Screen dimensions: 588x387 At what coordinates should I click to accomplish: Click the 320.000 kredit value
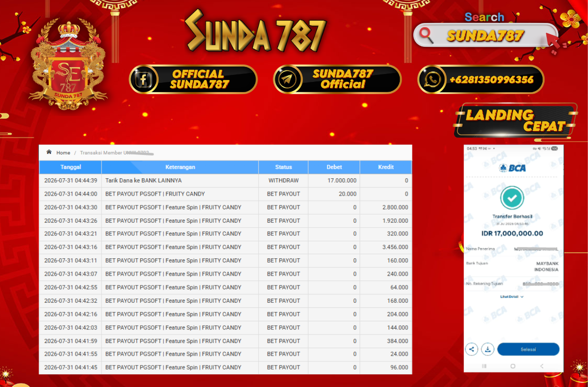coord(398,234)
